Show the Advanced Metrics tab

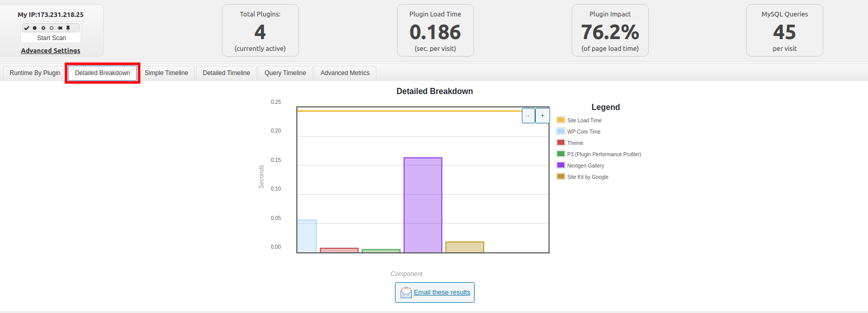pos(345,73)
